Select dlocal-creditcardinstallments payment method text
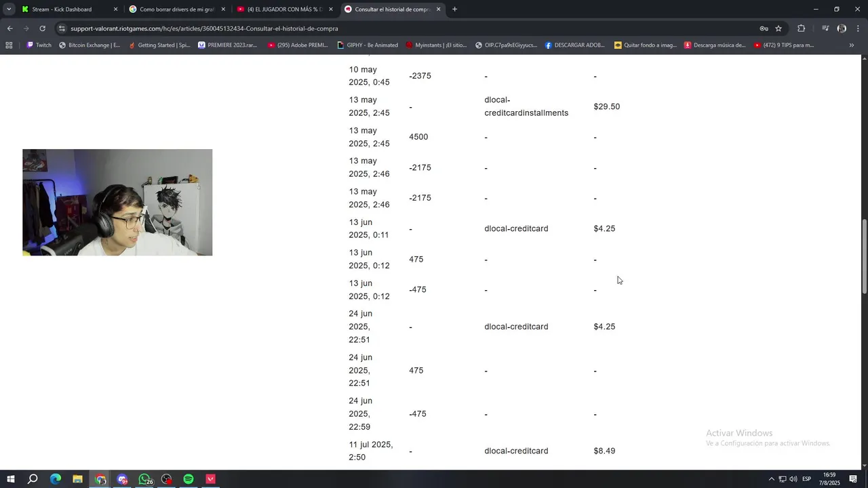The height and width of the screenshot is (488, 868). [526, 106]
